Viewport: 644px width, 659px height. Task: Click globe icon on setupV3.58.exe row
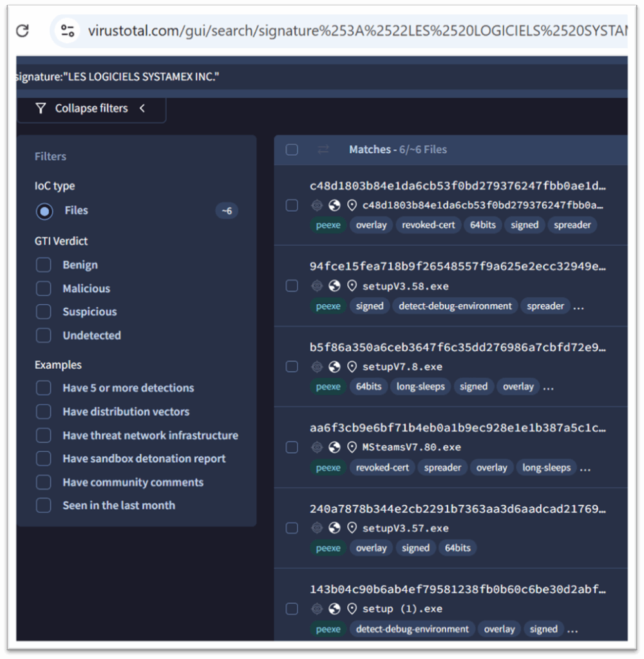[x=334, y=286]
